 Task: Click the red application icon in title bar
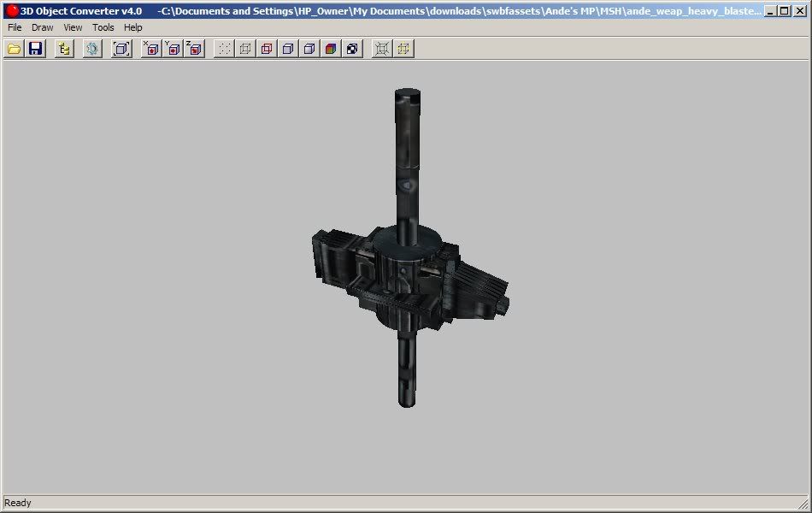(x=12, y=11)
